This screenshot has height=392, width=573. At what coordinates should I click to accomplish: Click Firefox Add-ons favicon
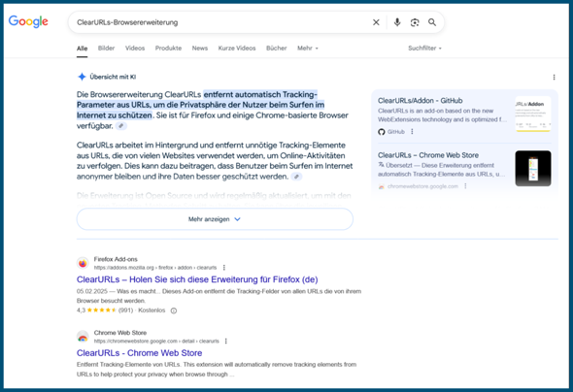click(x=83, y=263)
